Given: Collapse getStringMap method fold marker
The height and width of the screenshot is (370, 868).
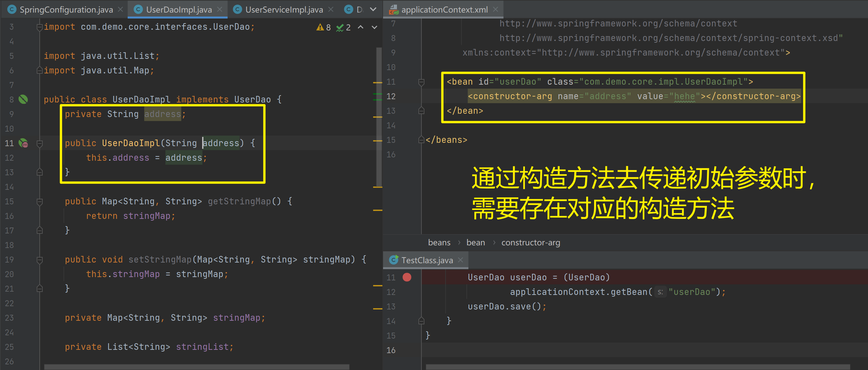Looking at the screenshot, I should [39, 202].
